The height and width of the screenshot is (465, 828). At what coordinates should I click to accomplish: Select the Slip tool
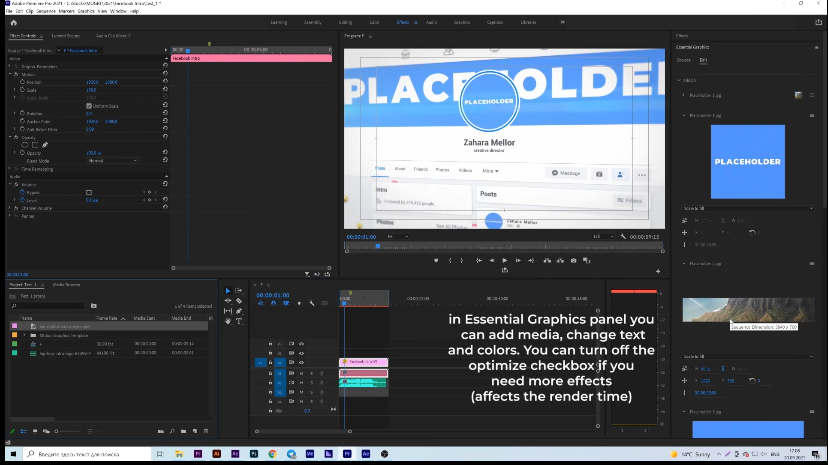point(228,311)
